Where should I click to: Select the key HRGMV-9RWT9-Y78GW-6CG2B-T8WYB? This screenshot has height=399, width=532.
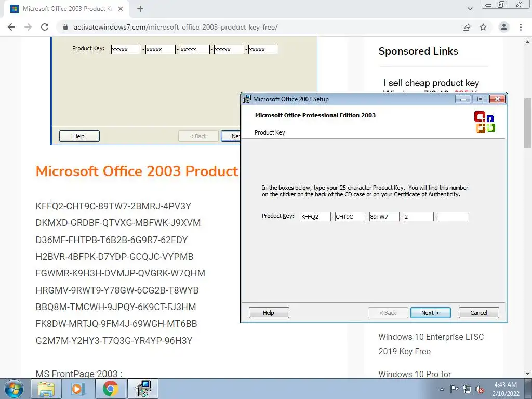point(117,290)
